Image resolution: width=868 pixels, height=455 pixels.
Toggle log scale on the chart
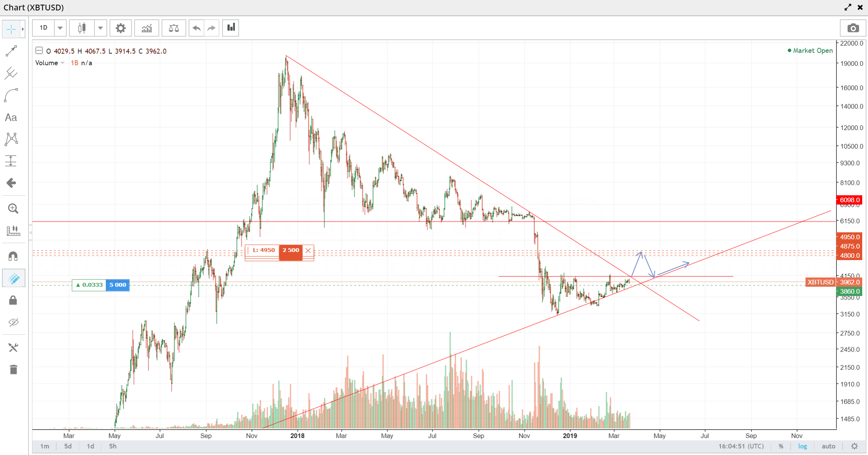[x=802, y=446]
